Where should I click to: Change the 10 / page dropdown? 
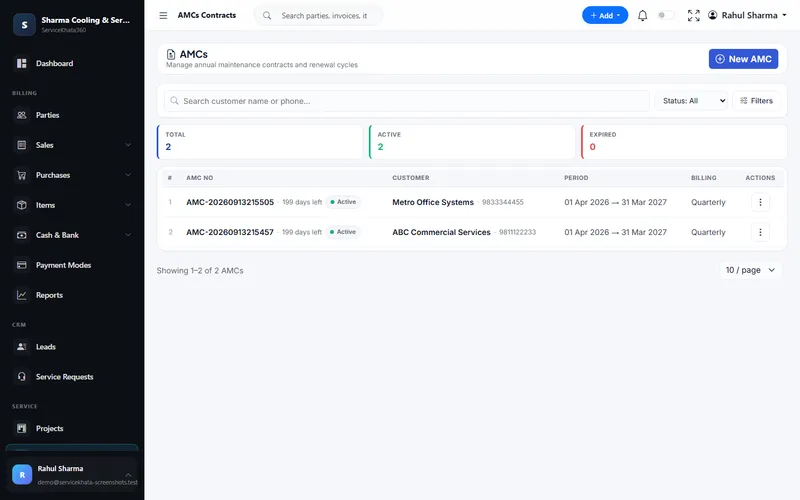click(x=750, y=270)
